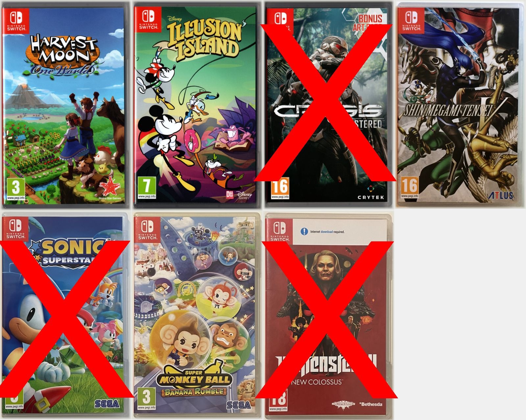This screenshot has width=526, height=420.
Task: Click PEGI 16 badge on Shin Megami Tensei
Action: (410, 187)
